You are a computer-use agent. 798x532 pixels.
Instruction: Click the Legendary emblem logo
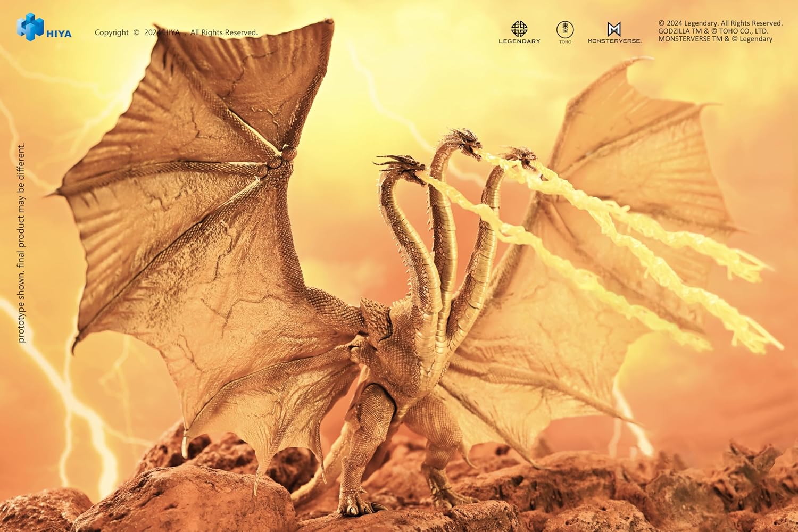point(519,28)
